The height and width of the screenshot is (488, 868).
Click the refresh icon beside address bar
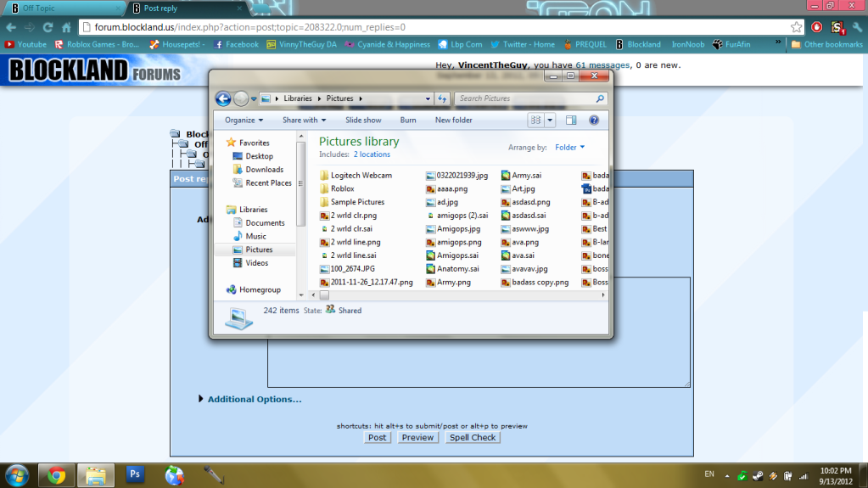tap(442, 99)
